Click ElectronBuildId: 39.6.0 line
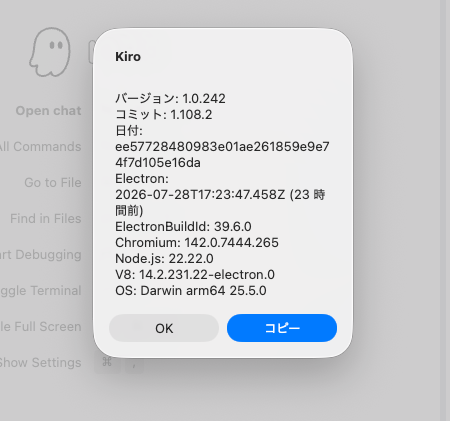Screen dimensions: 450x421 pos(183,227)
